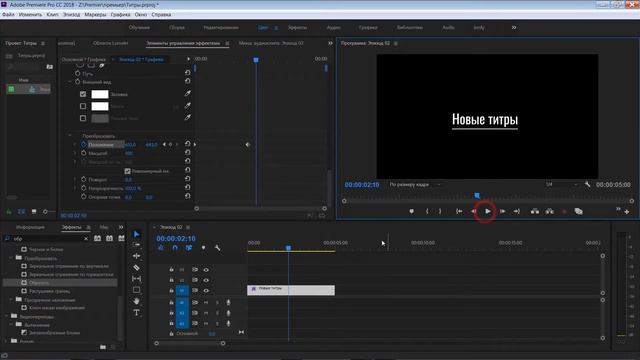This screenshot has height=360, width=640.
Task: Toggle Rotation animation stopwatch
Action: 83,179
